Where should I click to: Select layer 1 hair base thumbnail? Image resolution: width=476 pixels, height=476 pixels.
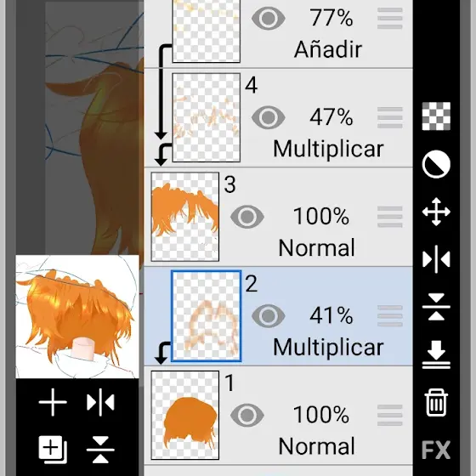[x=185, y=415]
